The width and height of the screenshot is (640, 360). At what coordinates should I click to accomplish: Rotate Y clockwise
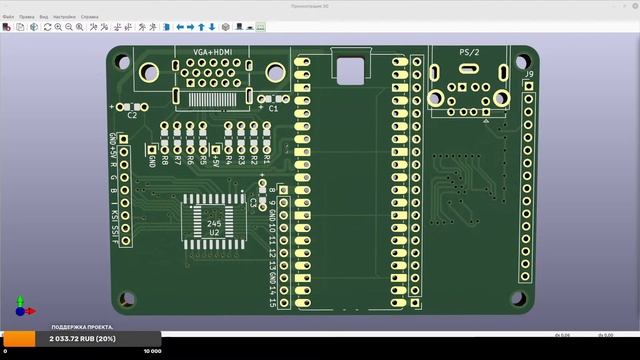(x=118, y=27)
